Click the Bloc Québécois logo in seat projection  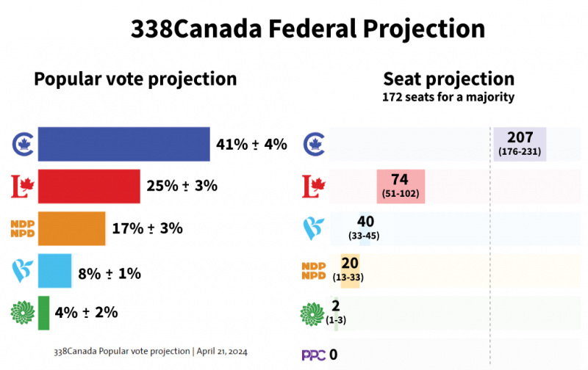tap(315, 228)
